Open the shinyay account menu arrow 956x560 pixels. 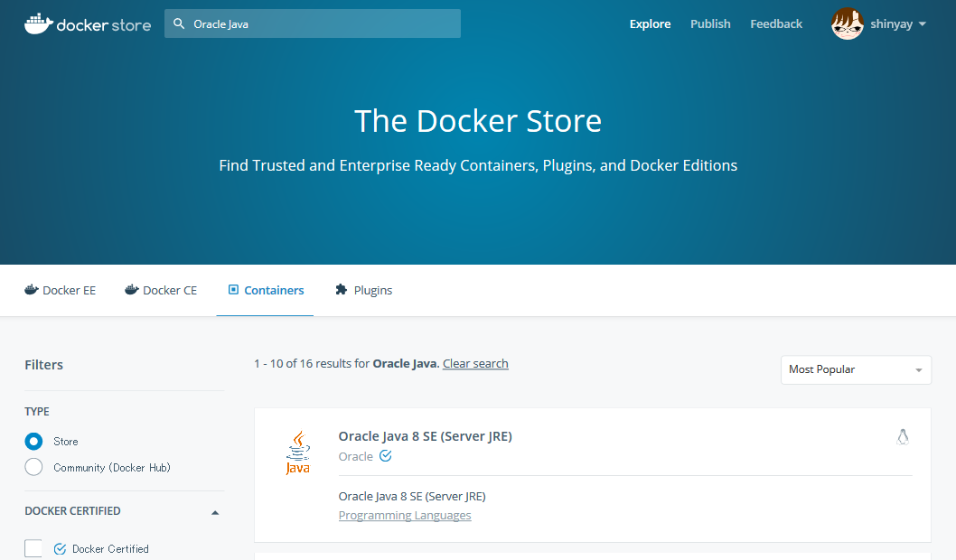tap(922, 24)
